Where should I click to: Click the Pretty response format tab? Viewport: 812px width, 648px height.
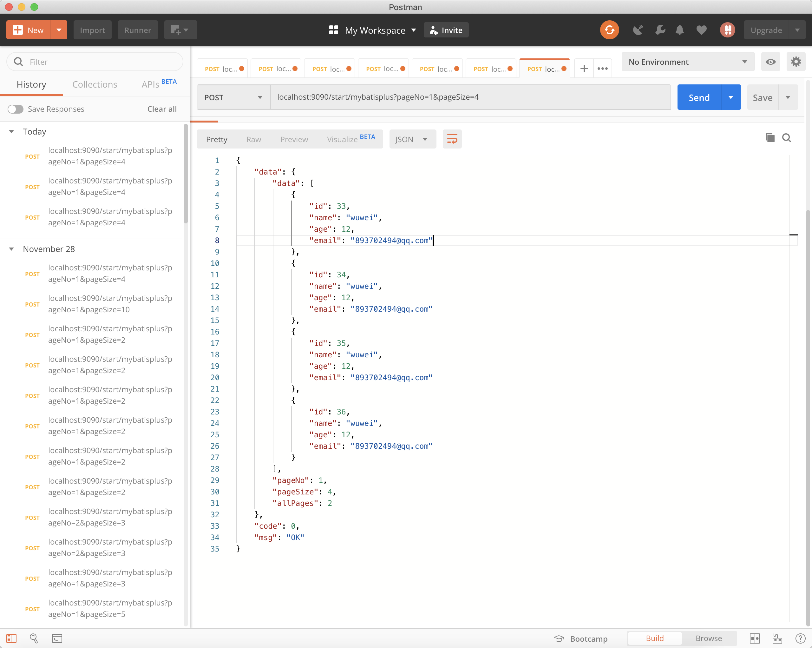click(x=217, y=139)
